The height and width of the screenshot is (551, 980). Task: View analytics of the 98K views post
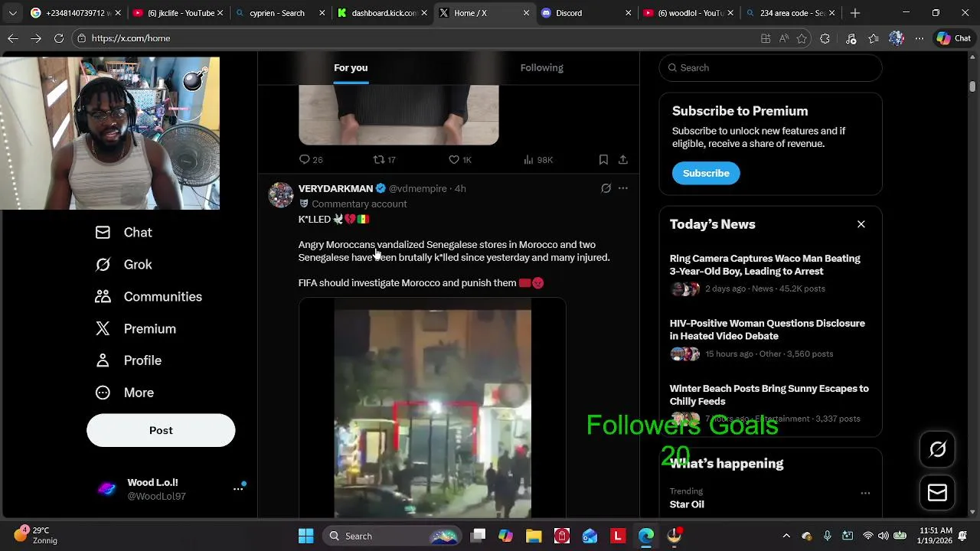[x=537, y=160]
